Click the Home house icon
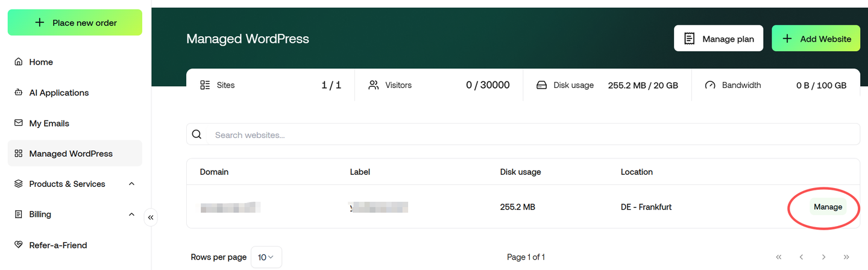 [x=18, y=62]
